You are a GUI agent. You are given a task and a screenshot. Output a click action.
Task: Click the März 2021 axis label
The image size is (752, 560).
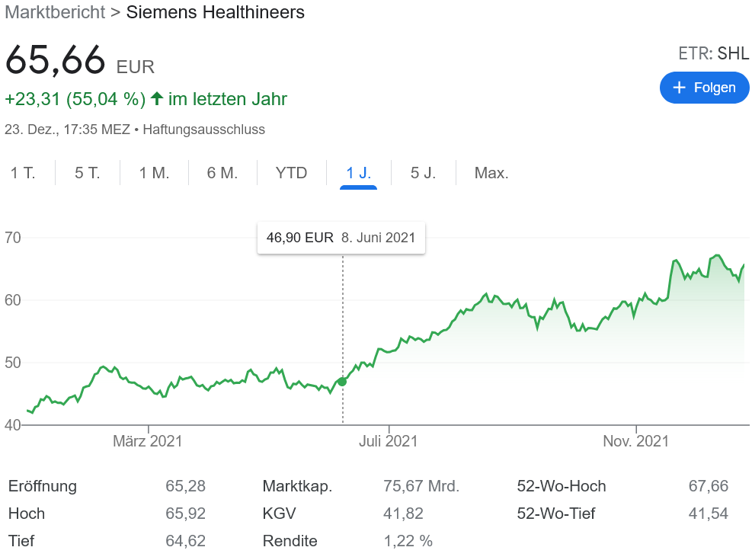click(148, 441)
